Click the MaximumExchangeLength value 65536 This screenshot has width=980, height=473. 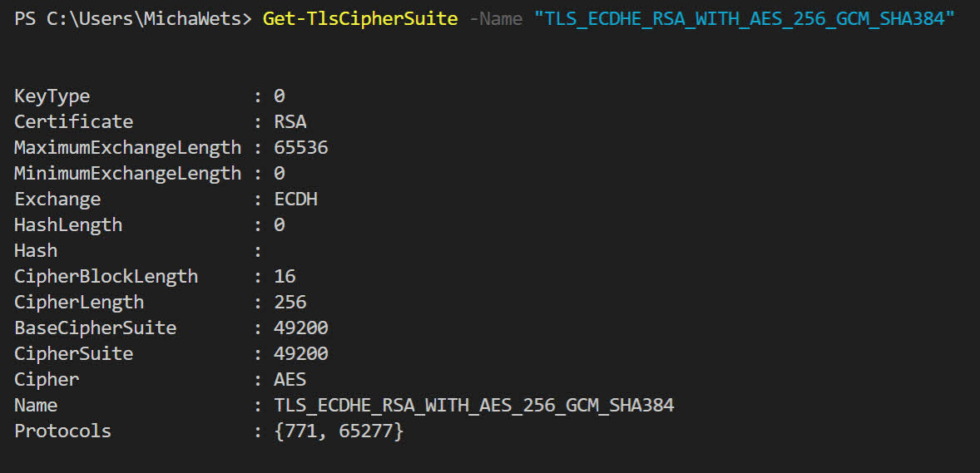point(300,147)
